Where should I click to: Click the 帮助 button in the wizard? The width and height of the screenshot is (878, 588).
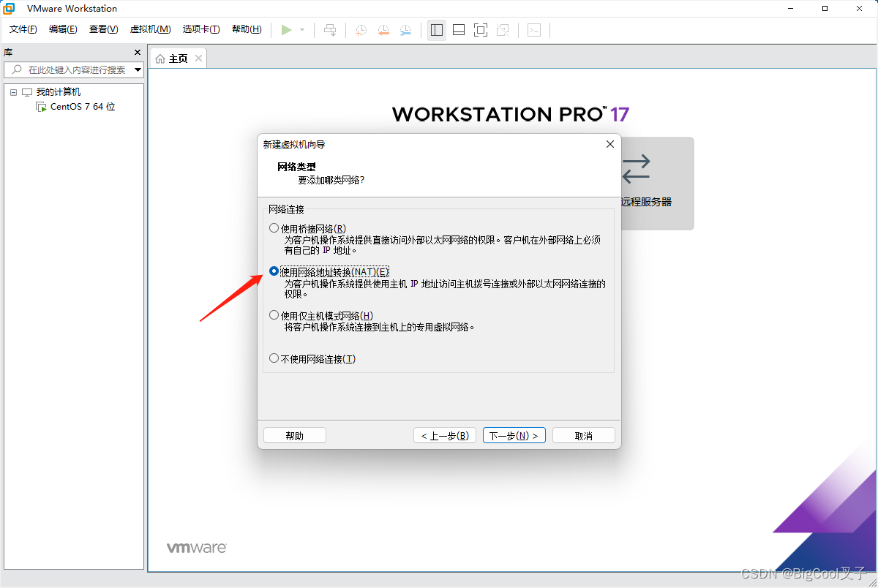point(295,436)
